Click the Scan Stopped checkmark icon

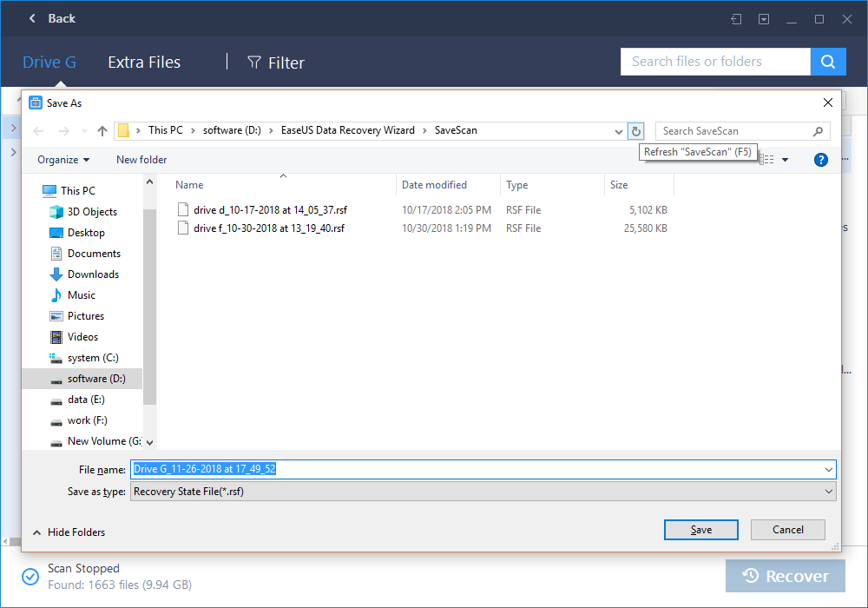click(x=30, y=576)
